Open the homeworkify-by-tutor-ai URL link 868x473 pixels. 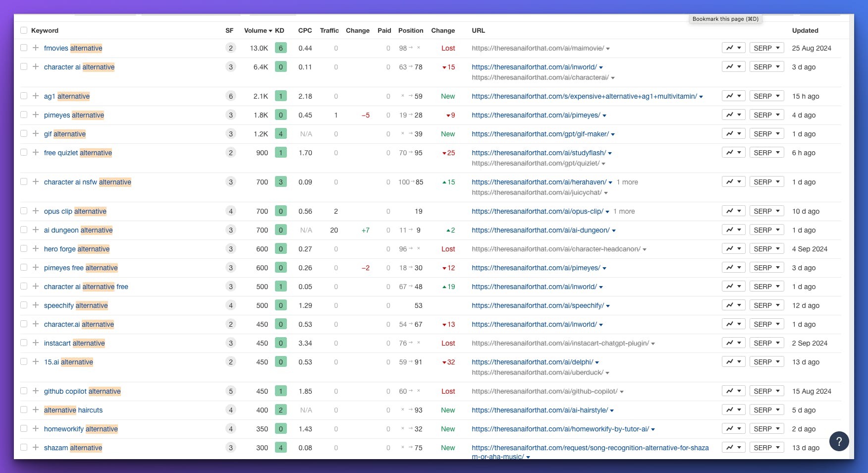[x=560, y=429]
